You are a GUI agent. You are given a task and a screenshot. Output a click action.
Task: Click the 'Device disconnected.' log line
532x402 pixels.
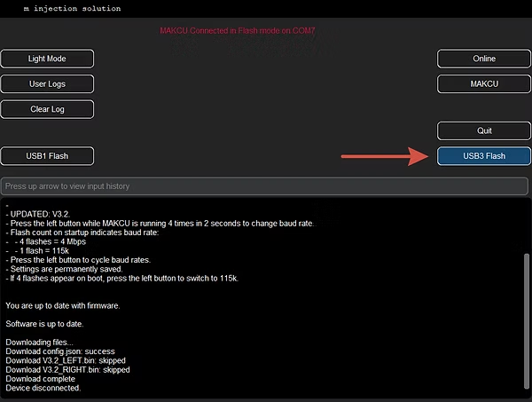(x=43, y=388)
